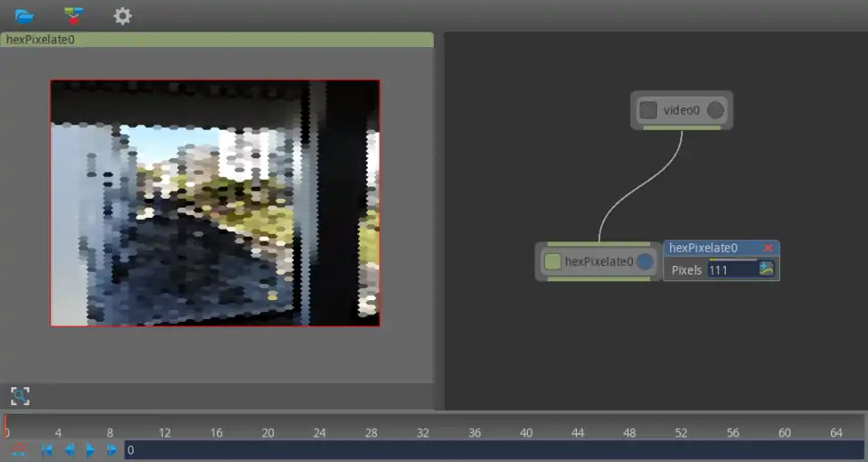Open settings with the gear icon

coord(122,15)
